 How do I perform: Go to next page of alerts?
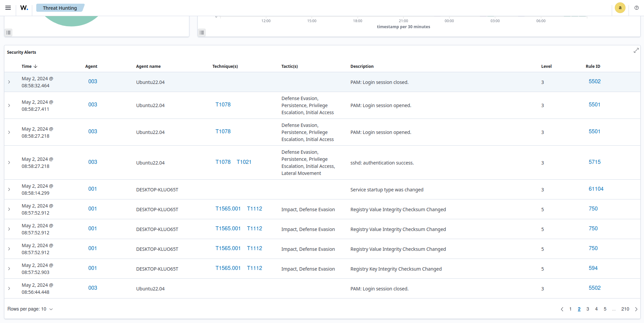636,309
